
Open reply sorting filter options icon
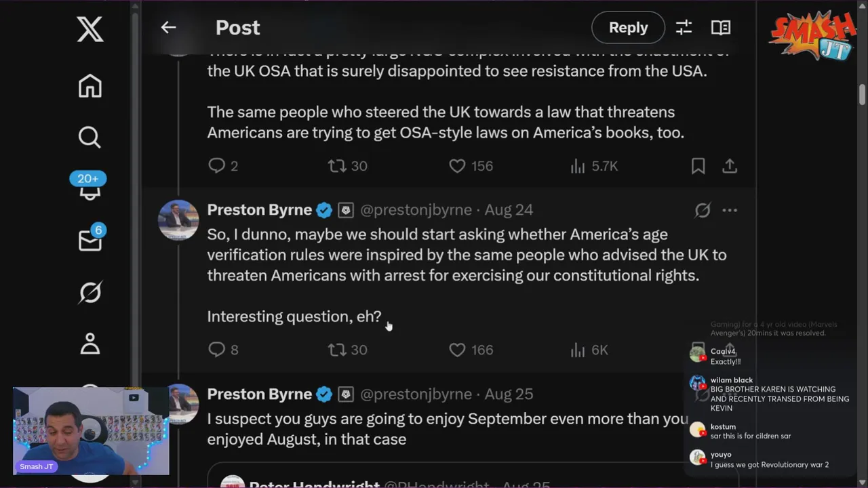click(x=684, y=27)
